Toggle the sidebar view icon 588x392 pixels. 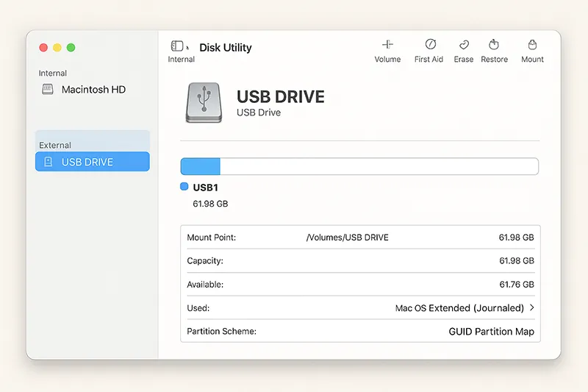coord(176,46)
